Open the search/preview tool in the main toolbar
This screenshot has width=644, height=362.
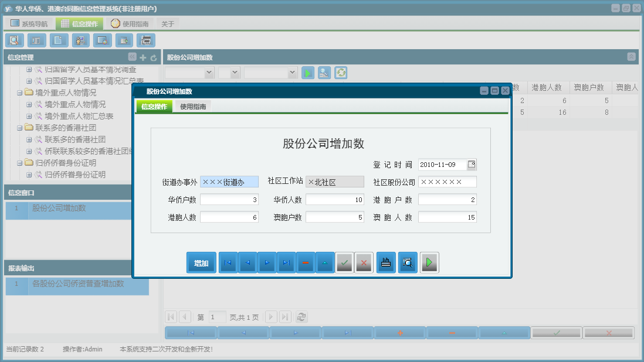(x=14, y=40)
